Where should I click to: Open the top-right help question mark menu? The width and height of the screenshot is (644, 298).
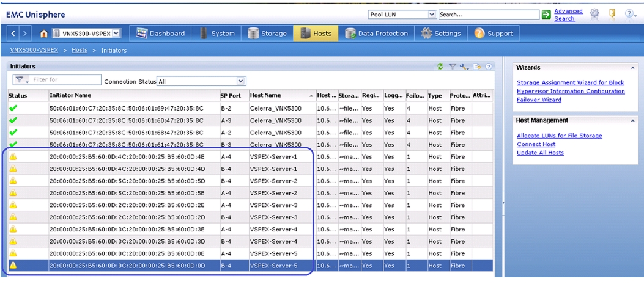tap(631, 14)
